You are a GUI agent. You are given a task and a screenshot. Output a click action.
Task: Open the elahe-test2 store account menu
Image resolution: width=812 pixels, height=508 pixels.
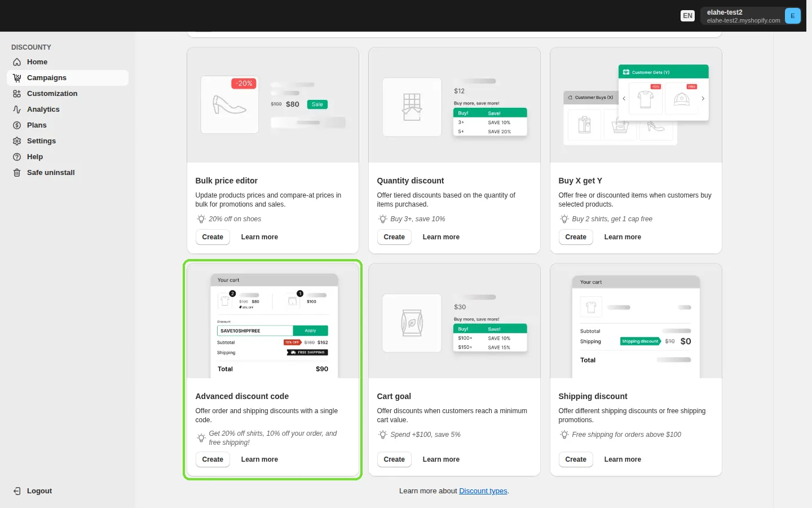pos(751,16)
